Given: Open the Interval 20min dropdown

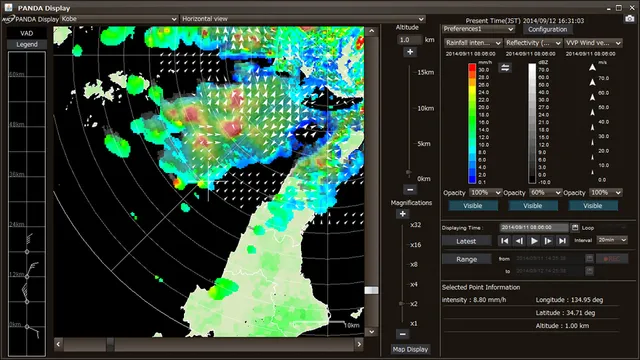Looking at the screenshot, I should [612, 240].
